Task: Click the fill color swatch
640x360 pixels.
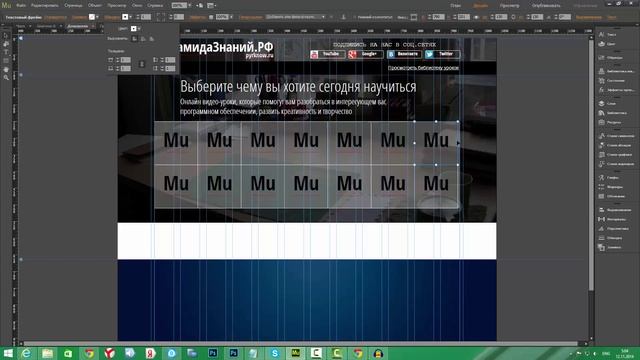Action: tap(92, 17)
